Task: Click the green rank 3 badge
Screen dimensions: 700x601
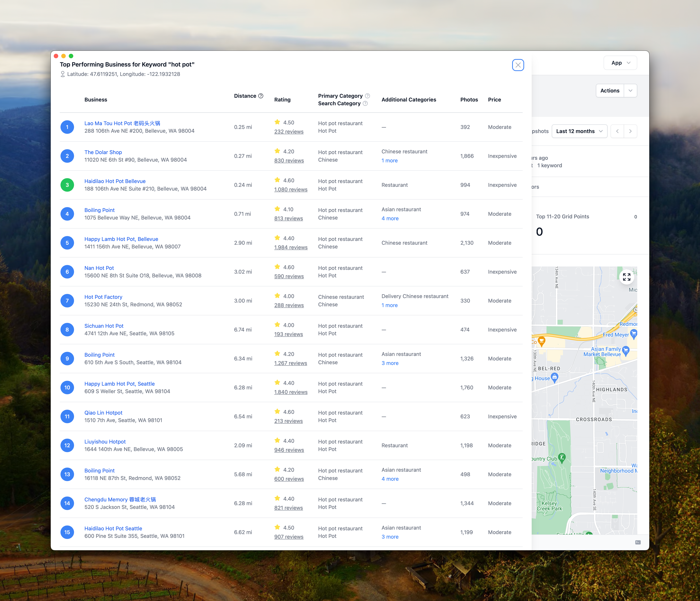Action: pos(67,185)
